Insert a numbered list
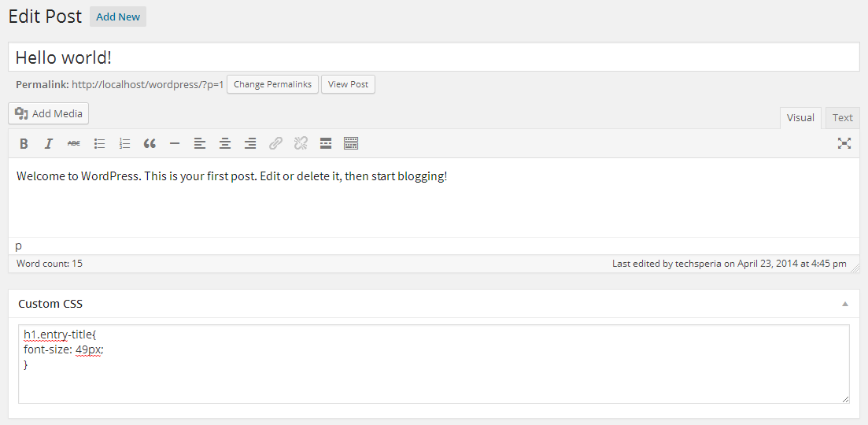This screenshot has width=868, height=425. click(124, 144)
